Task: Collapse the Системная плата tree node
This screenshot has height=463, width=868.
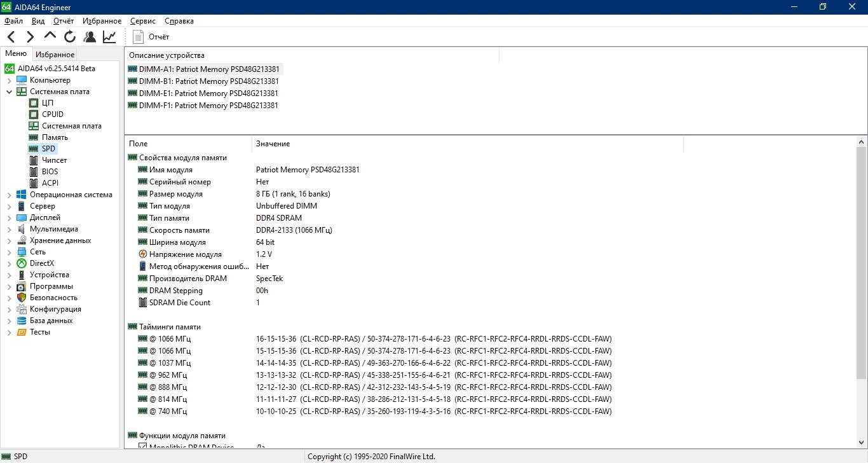Action: click(x=9, y=92)
